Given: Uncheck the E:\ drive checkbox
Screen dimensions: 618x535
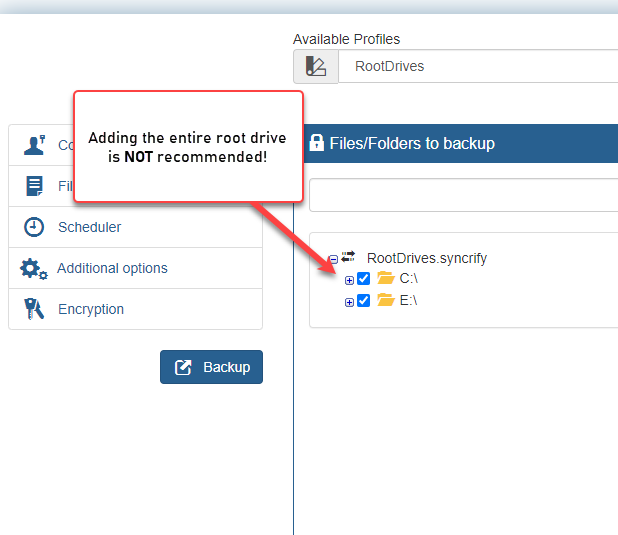Looking at the screenshot, I should 363,301.
